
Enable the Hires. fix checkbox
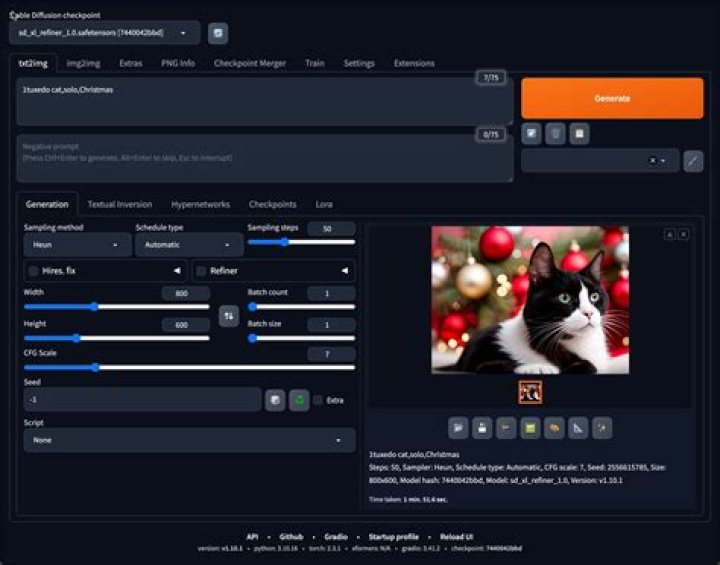click(x=34, y=271)
